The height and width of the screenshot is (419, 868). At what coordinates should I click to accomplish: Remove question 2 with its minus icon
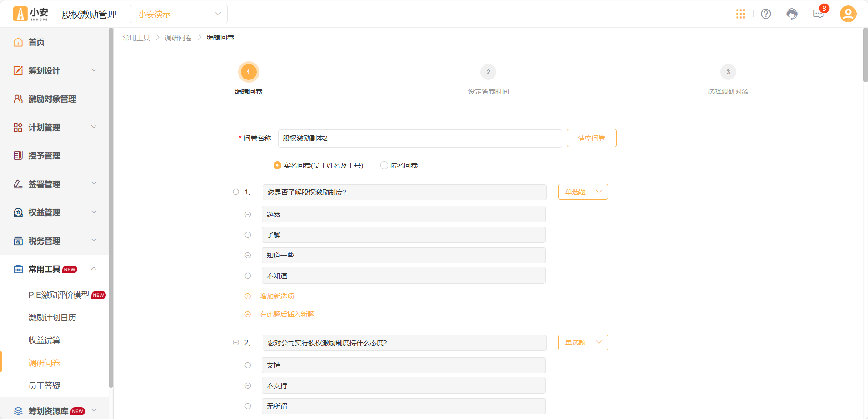(x=236, y=343)
